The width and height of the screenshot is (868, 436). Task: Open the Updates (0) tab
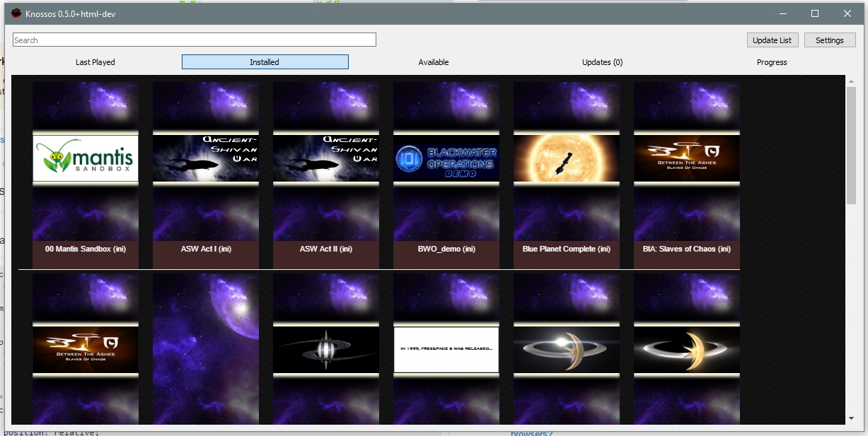603,62
